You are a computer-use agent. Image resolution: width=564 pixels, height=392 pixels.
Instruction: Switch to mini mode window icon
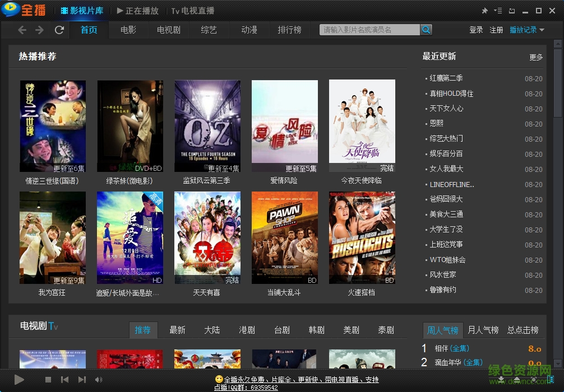coord(512,11)
